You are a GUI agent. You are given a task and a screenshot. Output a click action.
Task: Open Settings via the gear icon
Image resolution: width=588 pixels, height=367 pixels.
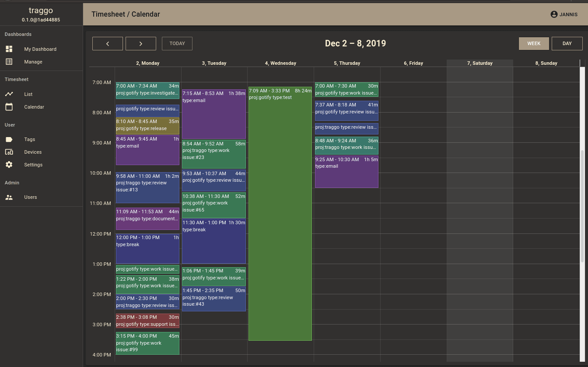pyautogui.click(x=9, y=165)
